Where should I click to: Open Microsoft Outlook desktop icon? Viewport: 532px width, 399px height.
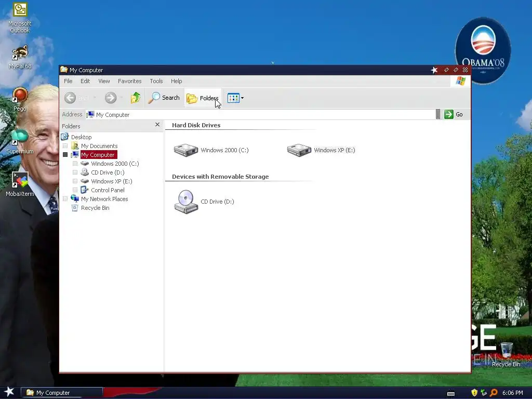pyautogui.click(x=20, y=18)
